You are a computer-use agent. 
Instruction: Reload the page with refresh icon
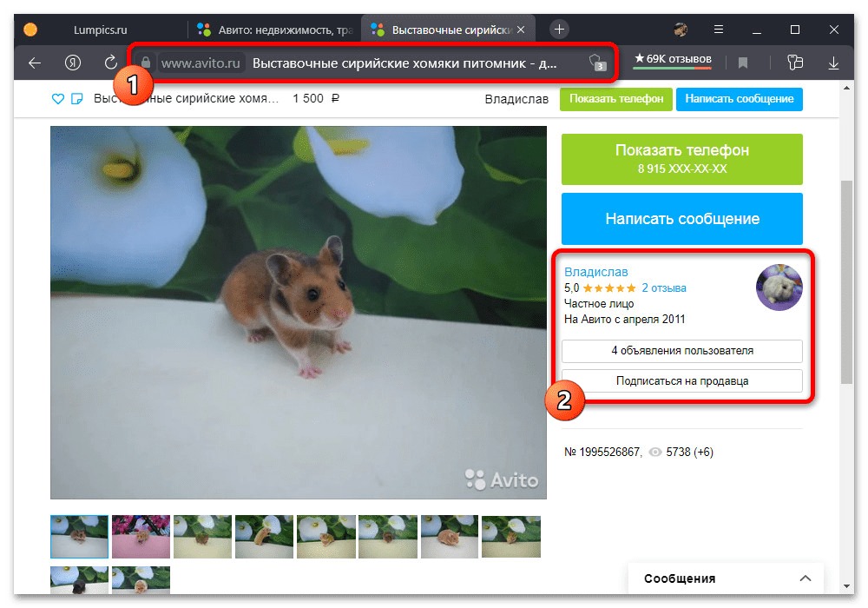111,63
